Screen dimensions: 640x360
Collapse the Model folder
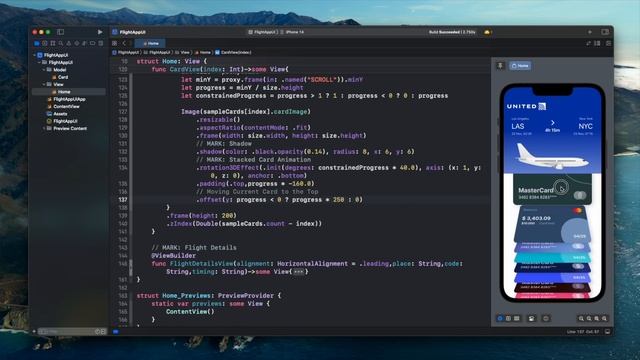(x=44, y=69)
